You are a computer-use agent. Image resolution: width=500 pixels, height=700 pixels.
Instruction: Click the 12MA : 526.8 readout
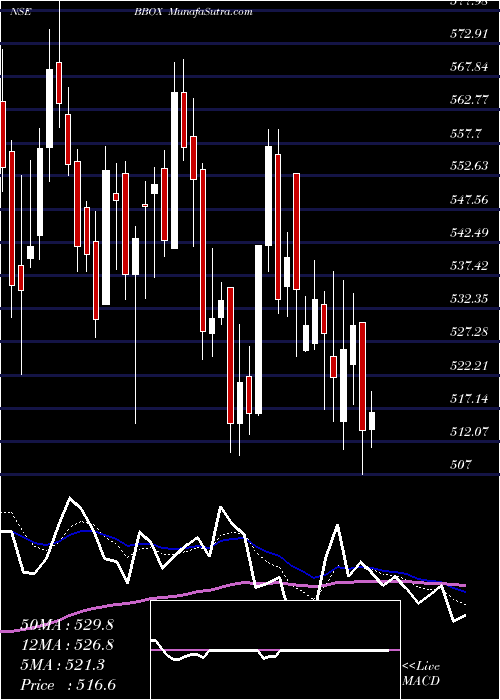point(67,645)
